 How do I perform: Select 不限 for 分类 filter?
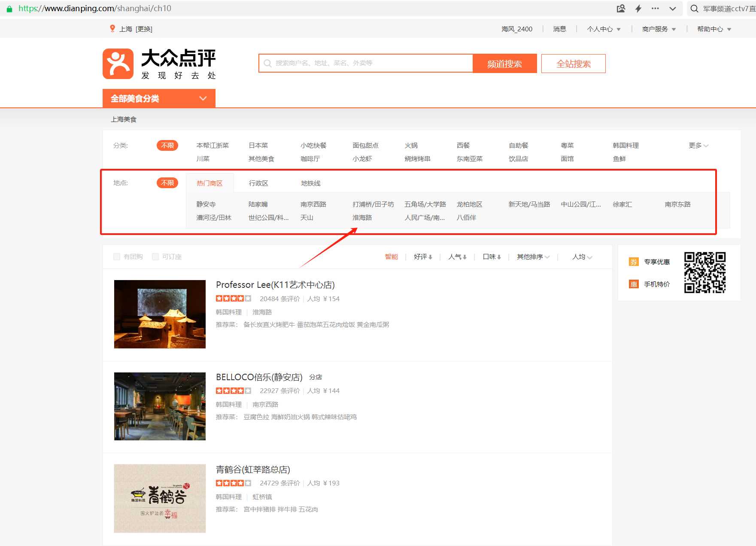tap(167, 145)
